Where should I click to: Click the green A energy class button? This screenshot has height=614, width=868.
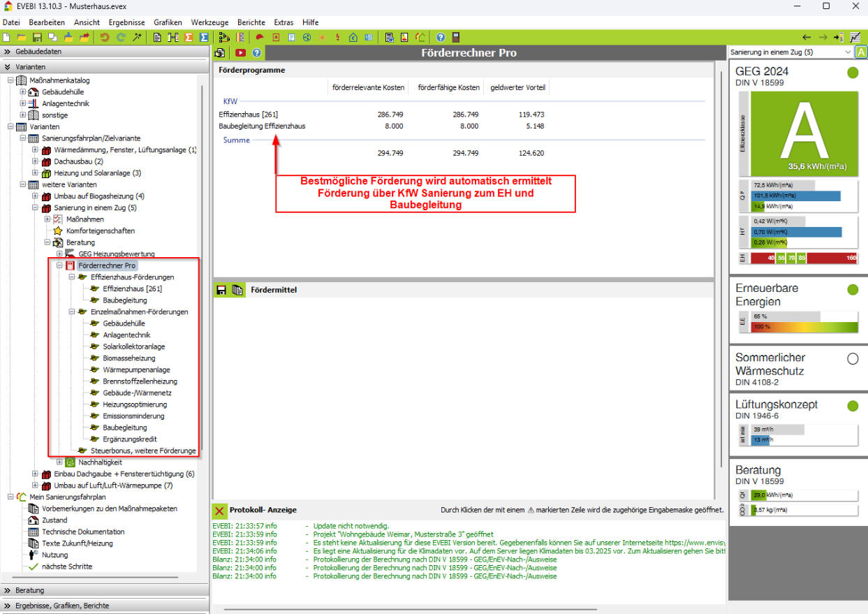coord(862,52)
